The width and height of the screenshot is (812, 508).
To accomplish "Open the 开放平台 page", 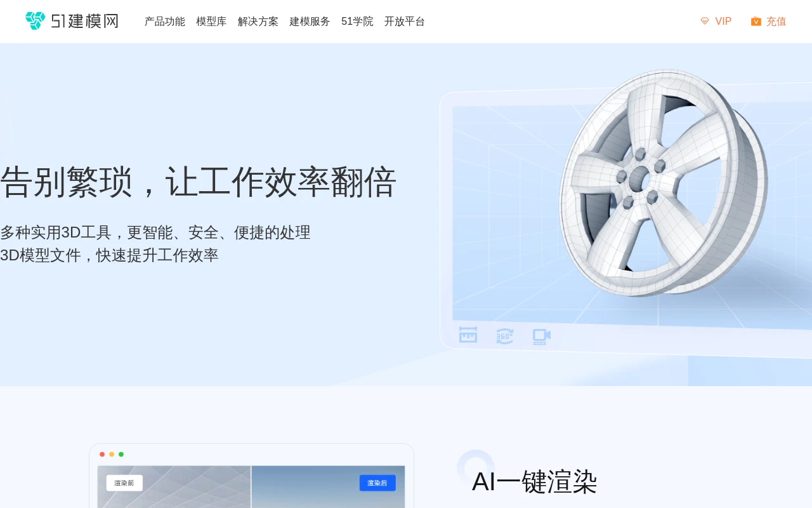I will 405,21.
